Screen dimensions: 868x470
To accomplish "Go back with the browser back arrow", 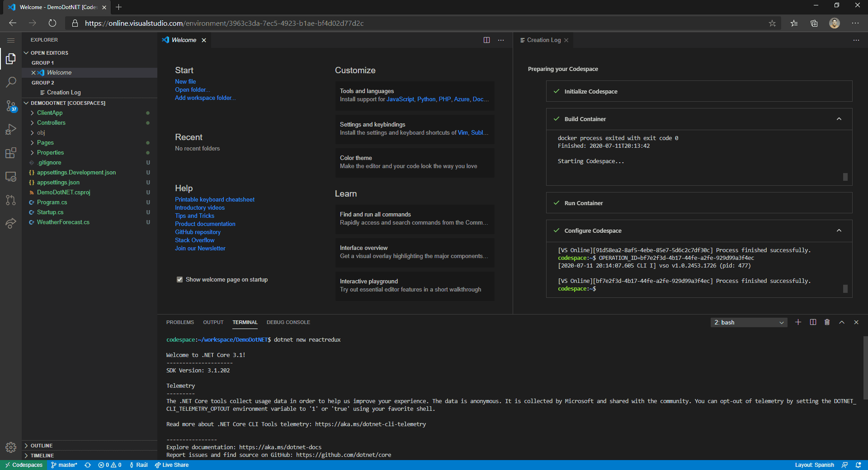I will tap(13, 23).
